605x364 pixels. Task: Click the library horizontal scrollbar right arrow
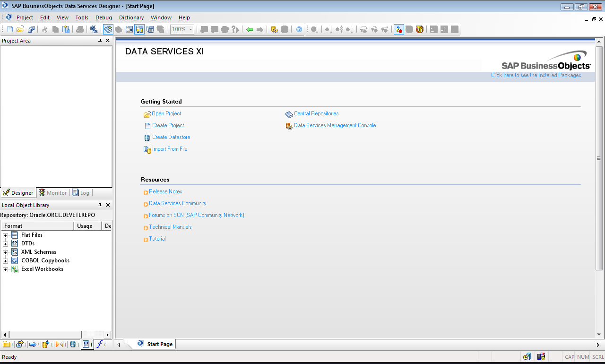(108, 335)
